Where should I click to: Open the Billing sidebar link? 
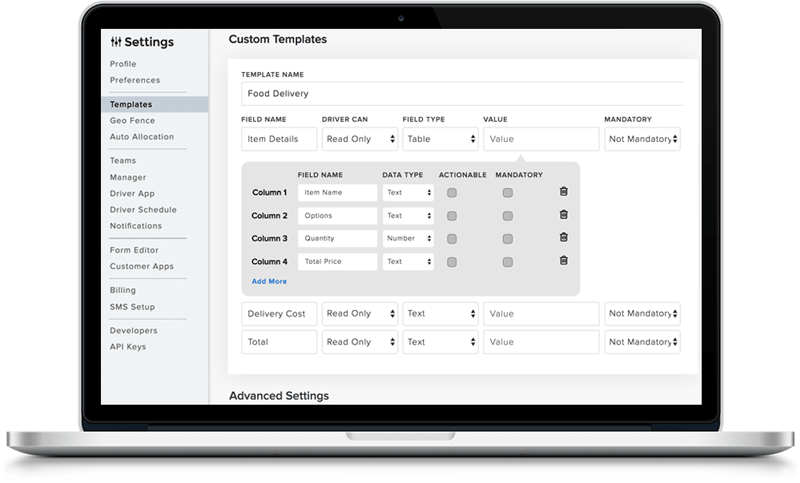click(123, 290)
